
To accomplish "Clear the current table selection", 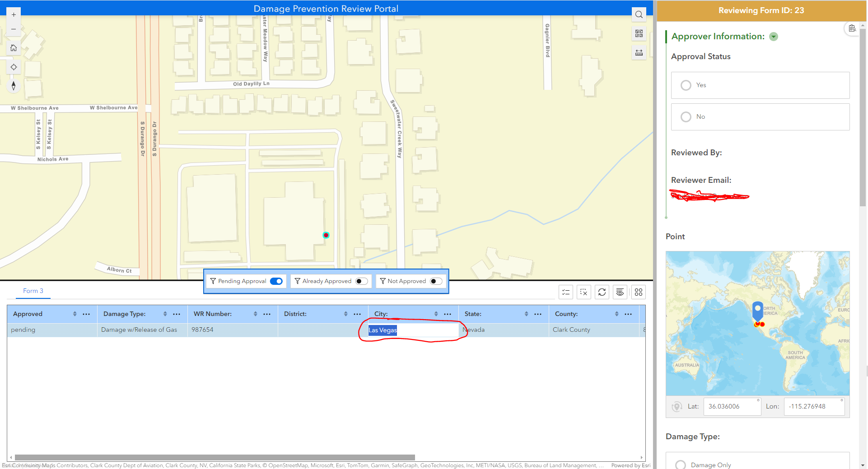I will [x=583, y=292].
